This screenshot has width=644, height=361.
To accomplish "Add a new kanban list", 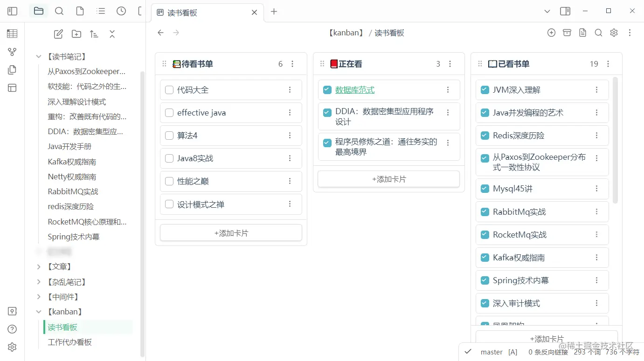I will 551,33.
